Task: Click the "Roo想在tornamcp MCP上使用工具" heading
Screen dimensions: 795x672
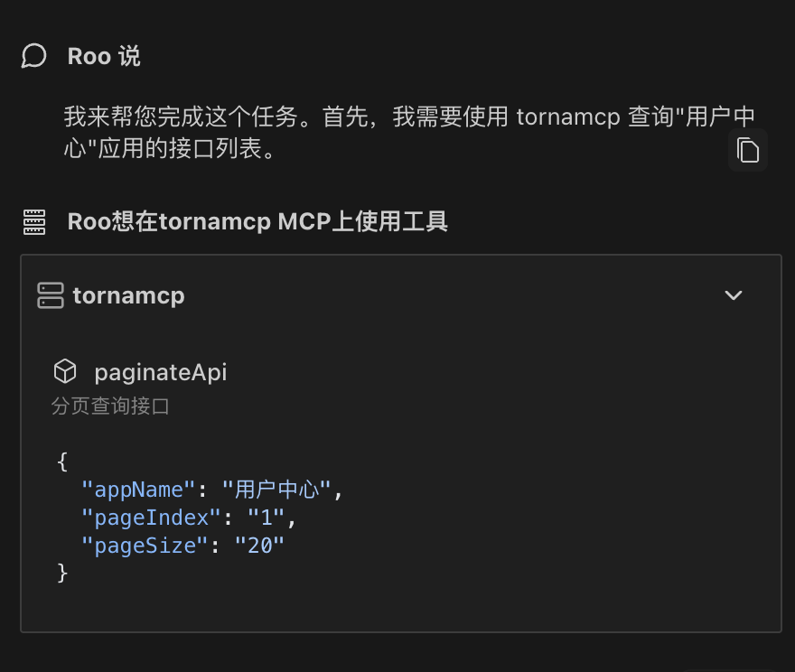Action: click(257, 221)
